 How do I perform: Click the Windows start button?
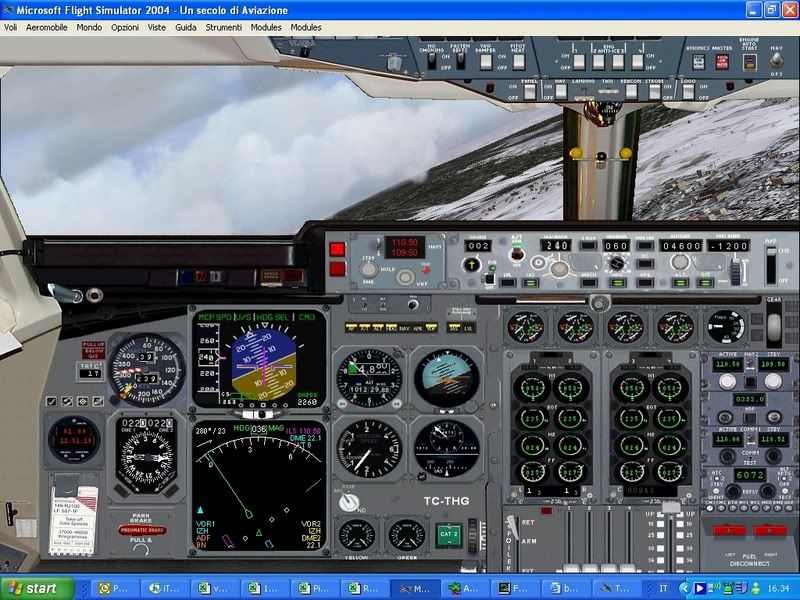click(37, 588)
